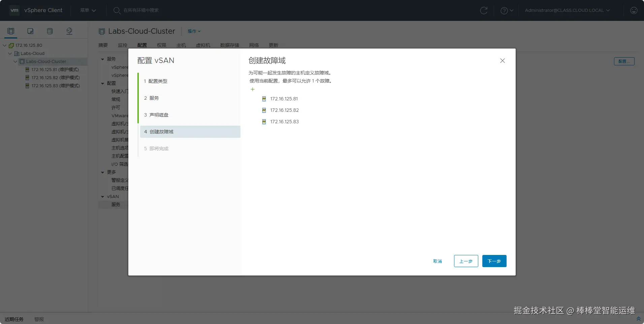Collapse the vSAN section in the configure sidebar
Viewport: 644px width, 324px height.
(x=103, y=197)
